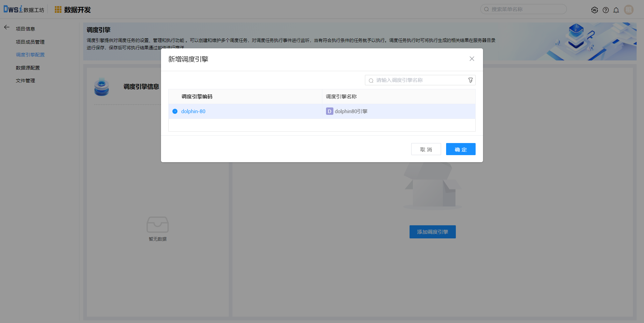644x323 pixels.
Task: Click the filter icon in engine search
Action: point(471,80)
